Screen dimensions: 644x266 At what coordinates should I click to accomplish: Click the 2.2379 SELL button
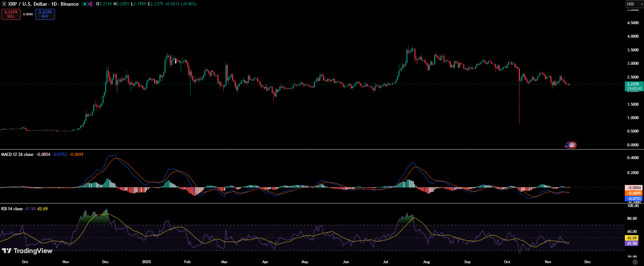pyautogui.click(x=11, y=14)
